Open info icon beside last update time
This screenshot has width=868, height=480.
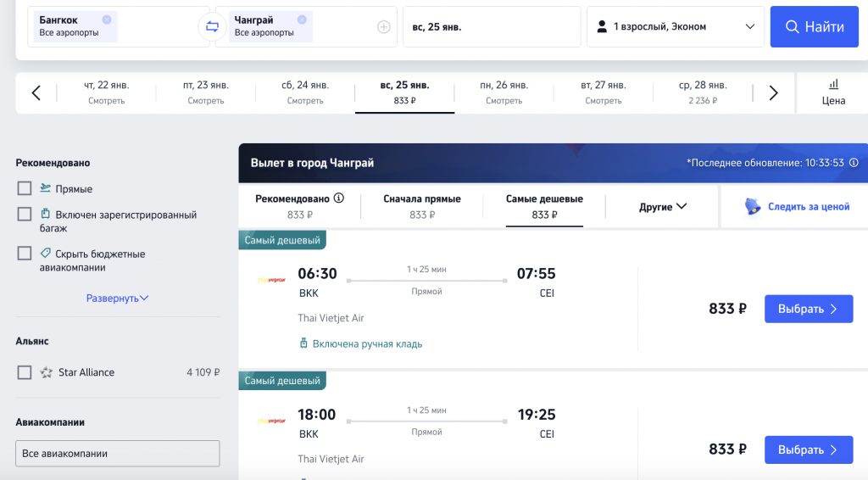(854, 163)
